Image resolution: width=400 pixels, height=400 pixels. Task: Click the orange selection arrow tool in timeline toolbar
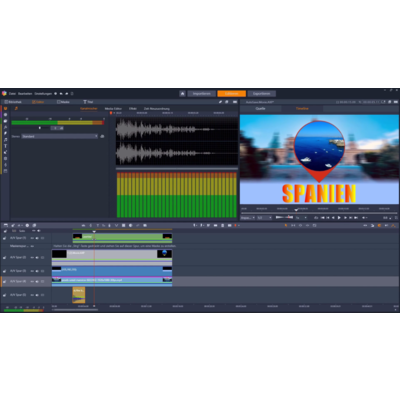click(286, 226)
